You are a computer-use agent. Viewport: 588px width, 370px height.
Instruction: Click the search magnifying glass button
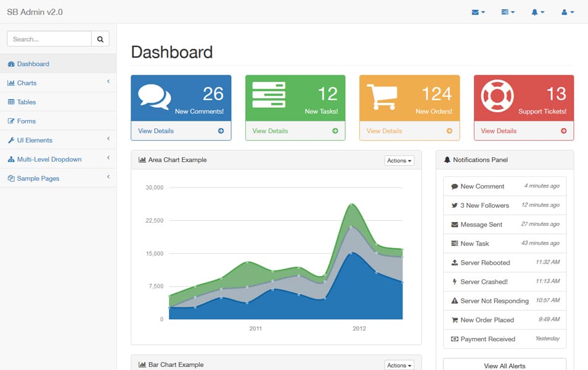click(x=100, y=38)
